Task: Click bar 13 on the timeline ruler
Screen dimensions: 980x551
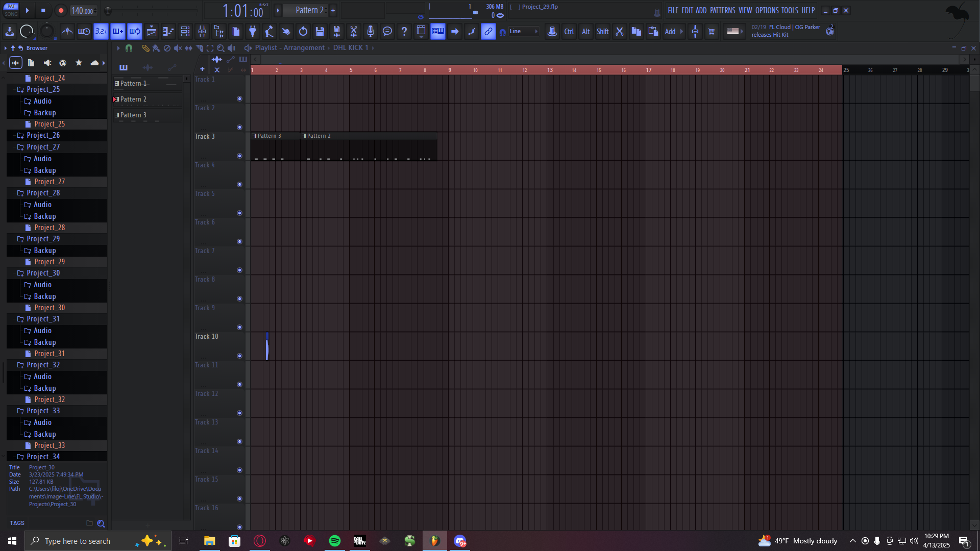Action: click(550, 70)
